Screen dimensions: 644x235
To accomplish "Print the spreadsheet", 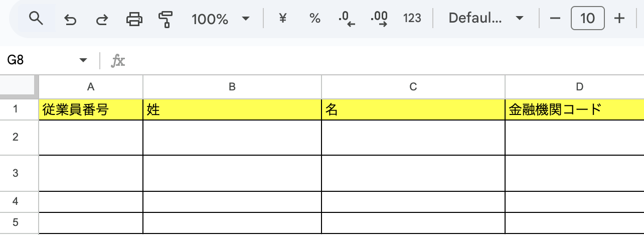I will [134, 19].
